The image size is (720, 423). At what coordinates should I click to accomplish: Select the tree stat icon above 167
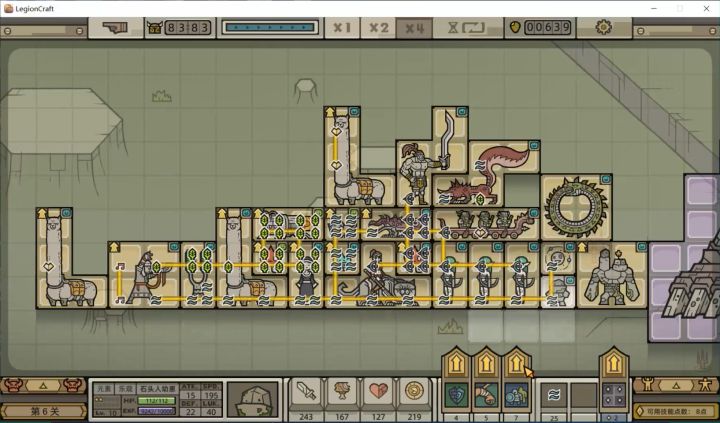pyautogui.click(x=342, y=392)
